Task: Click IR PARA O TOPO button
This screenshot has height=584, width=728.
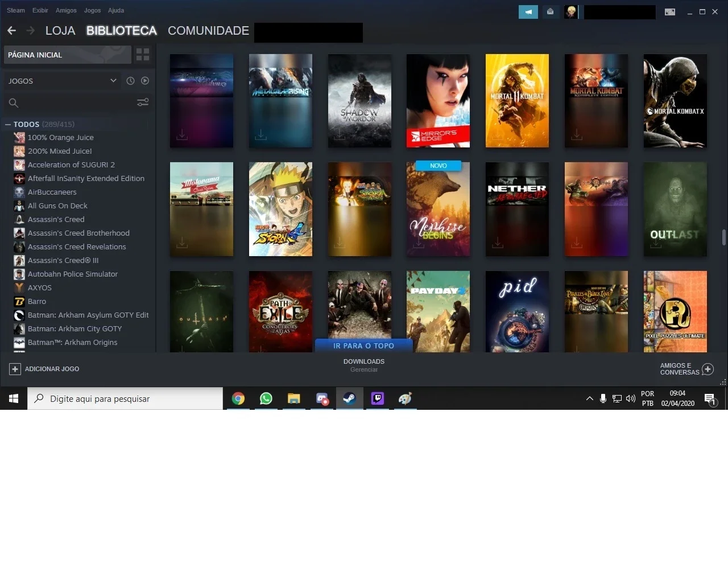Action: [x=363, y=346]
